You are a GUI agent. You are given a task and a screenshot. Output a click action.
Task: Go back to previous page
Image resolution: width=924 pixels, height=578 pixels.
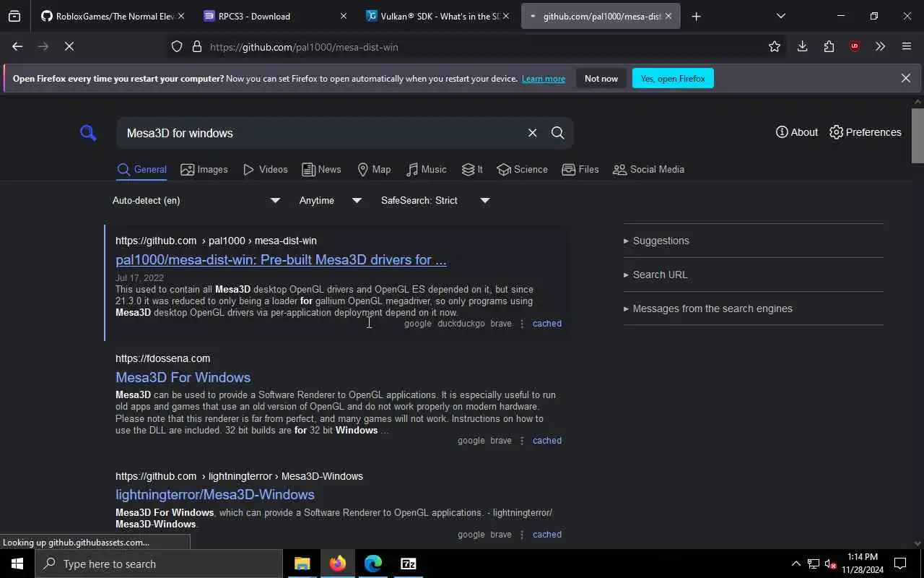pos(17,46)
